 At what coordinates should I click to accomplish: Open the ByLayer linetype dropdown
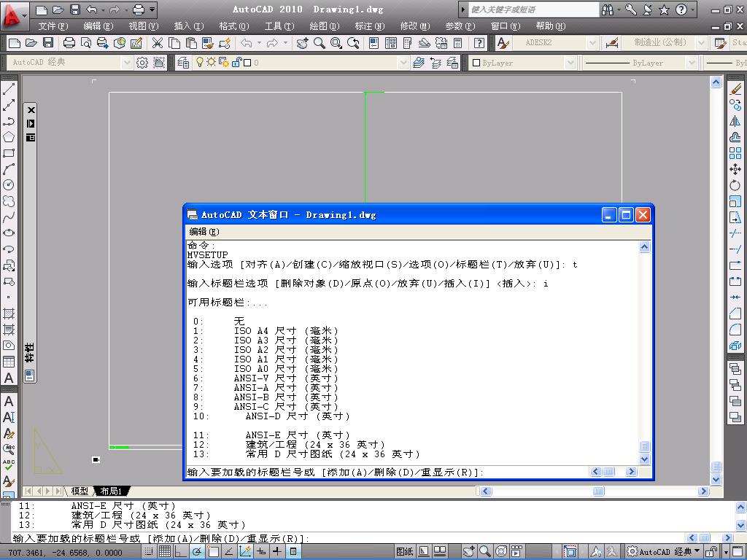pos(692,63)
